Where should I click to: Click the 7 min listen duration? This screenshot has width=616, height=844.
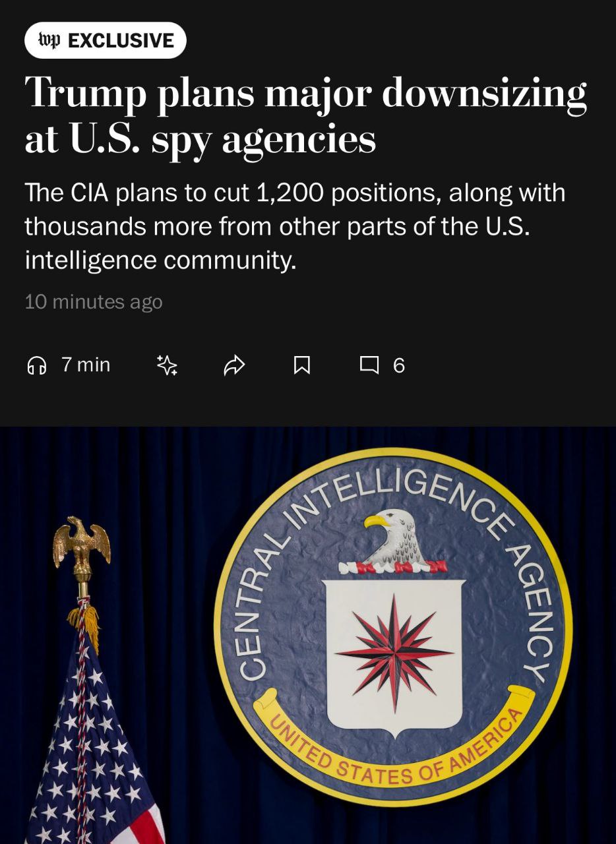point(86,365)
